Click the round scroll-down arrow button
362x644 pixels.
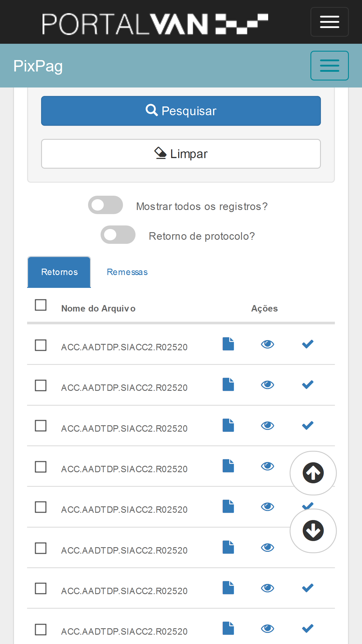point(313,531)
